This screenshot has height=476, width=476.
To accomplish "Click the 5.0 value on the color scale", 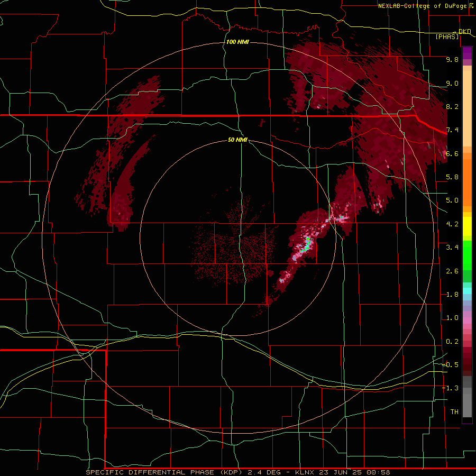I will 452,200.
